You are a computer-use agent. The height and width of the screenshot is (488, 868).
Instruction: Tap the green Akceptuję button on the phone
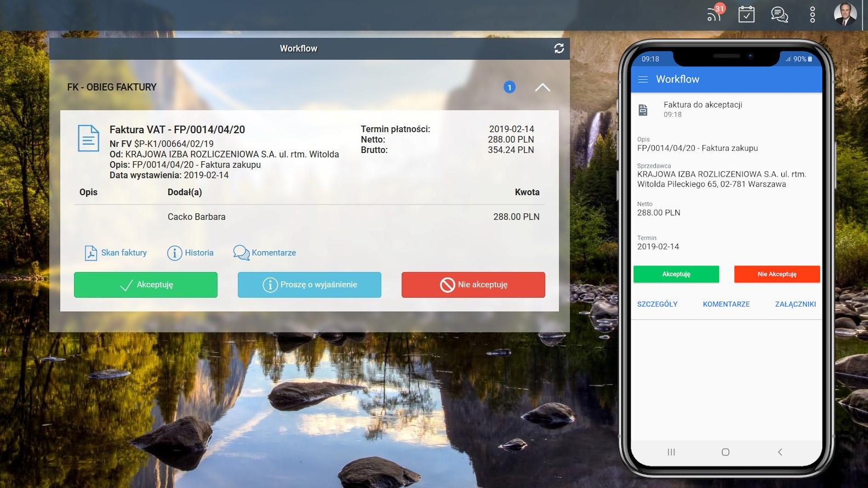coord(676,274)
